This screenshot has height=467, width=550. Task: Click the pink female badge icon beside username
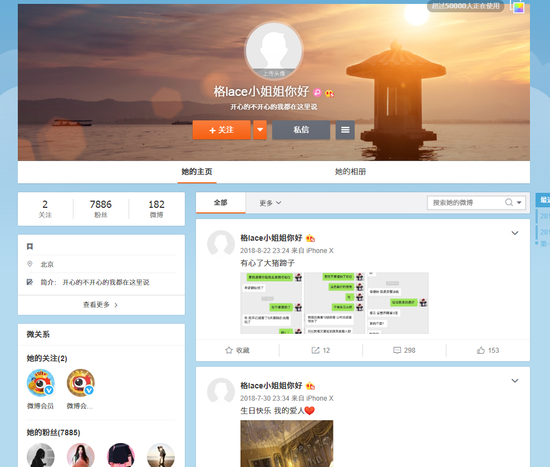317,92
